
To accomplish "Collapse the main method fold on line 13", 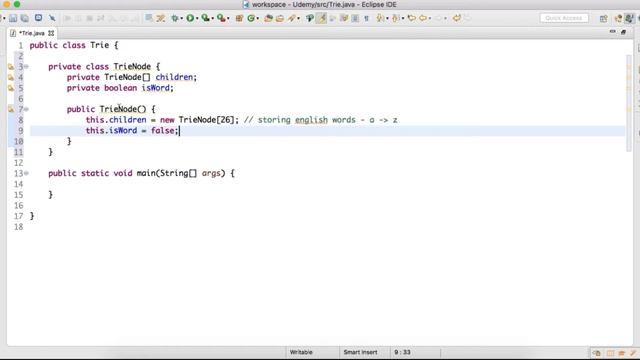I will [x=26, y=173].
